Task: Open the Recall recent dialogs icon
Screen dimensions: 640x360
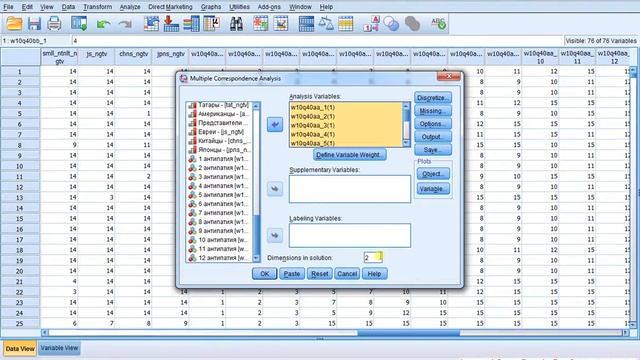Action: tap(79, 24)
